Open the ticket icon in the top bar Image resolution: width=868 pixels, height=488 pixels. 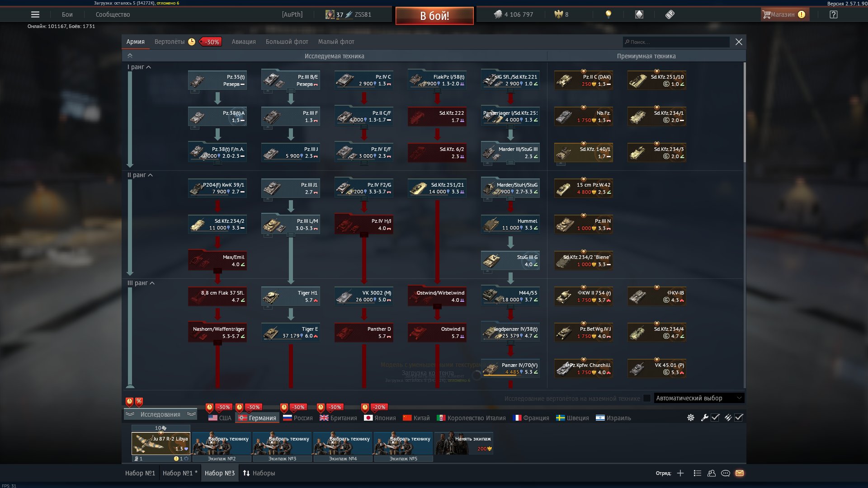[670, 14]
